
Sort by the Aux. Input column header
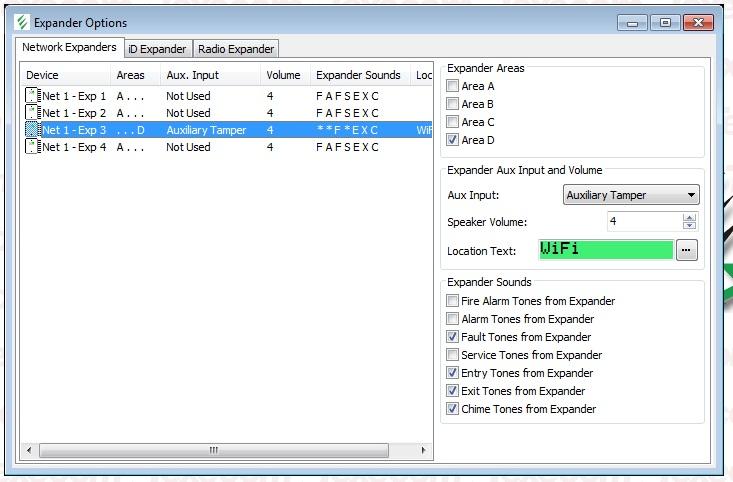[x=210, y=75]
